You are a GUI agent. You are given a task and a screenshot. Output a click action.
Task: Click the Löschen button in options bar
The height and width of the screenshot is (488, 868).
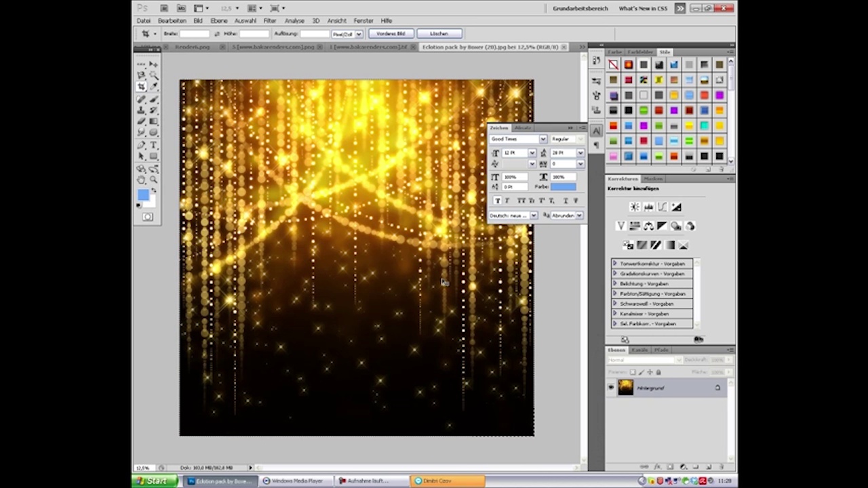click(x=439, y=33)
